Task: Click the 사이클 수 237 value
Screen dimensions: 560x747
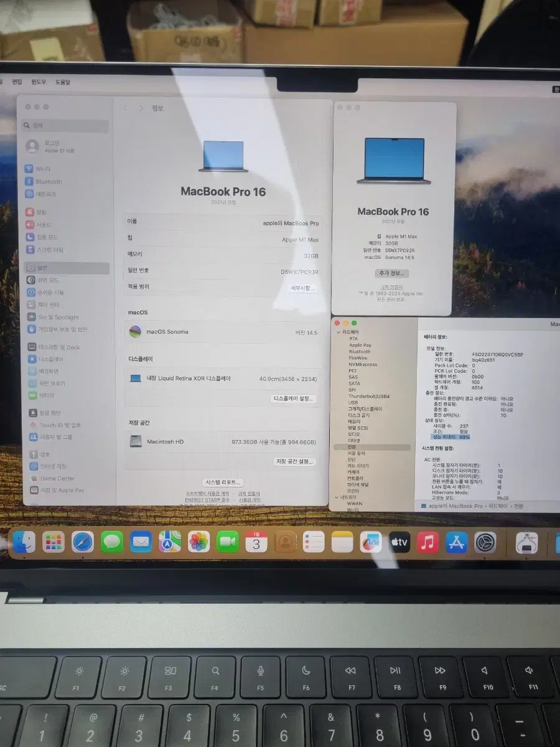Action: click(464, 426)
